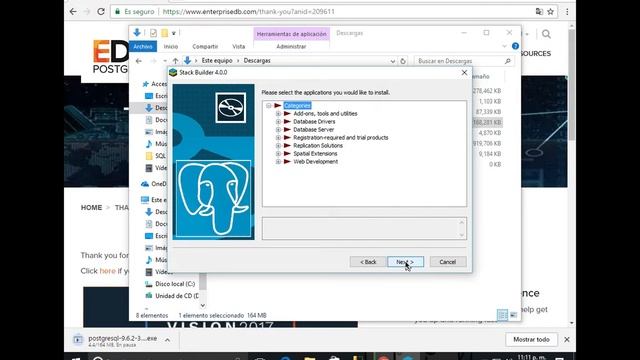Select the Categories tree label

coord(297,106)
